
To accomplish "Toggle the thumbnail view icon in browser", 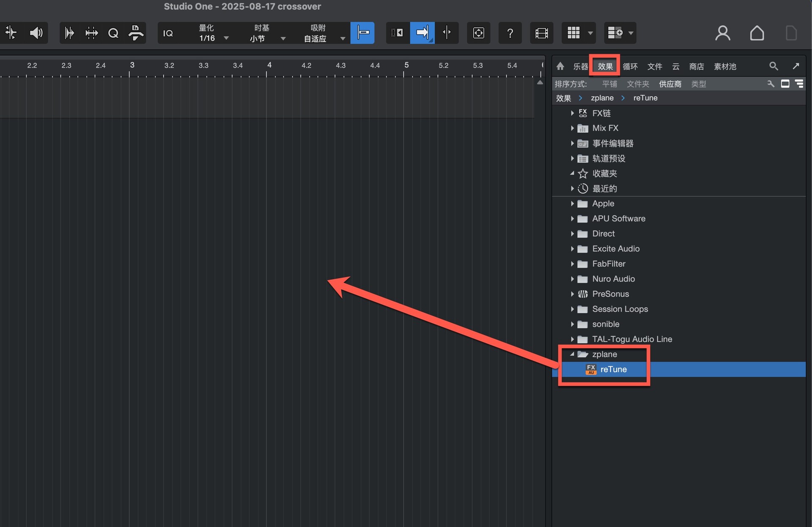I will (785, 84).
